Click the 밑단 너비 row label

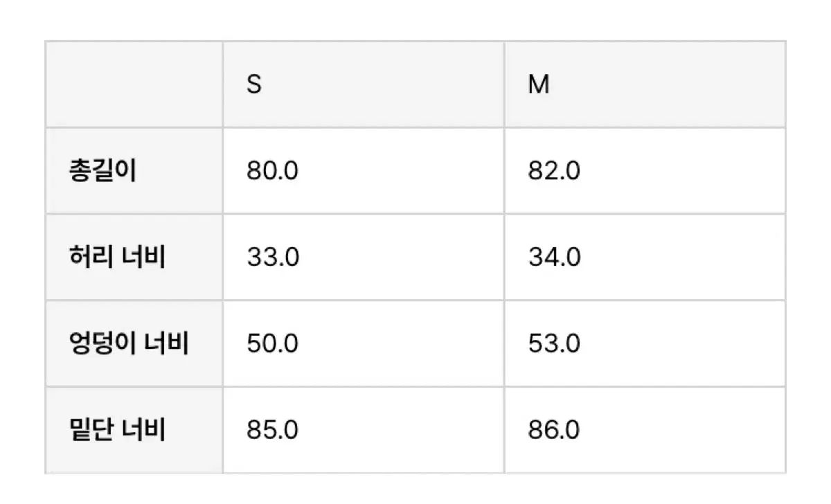point(117,431)
